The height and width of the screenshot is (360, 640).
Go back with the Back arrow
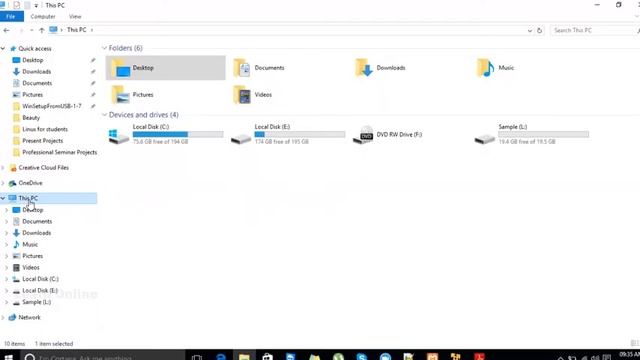click(x=6, y=30)
